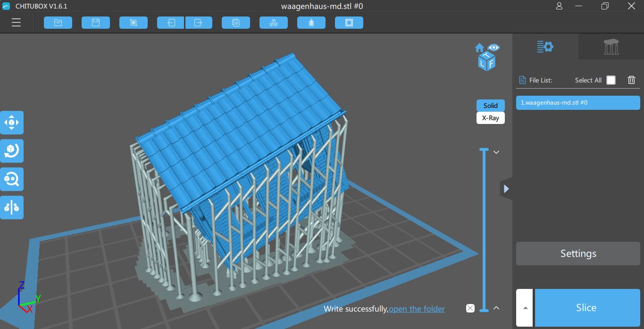
Task: Click the Auto Layout cubes icon
Action: coord(274,23)
